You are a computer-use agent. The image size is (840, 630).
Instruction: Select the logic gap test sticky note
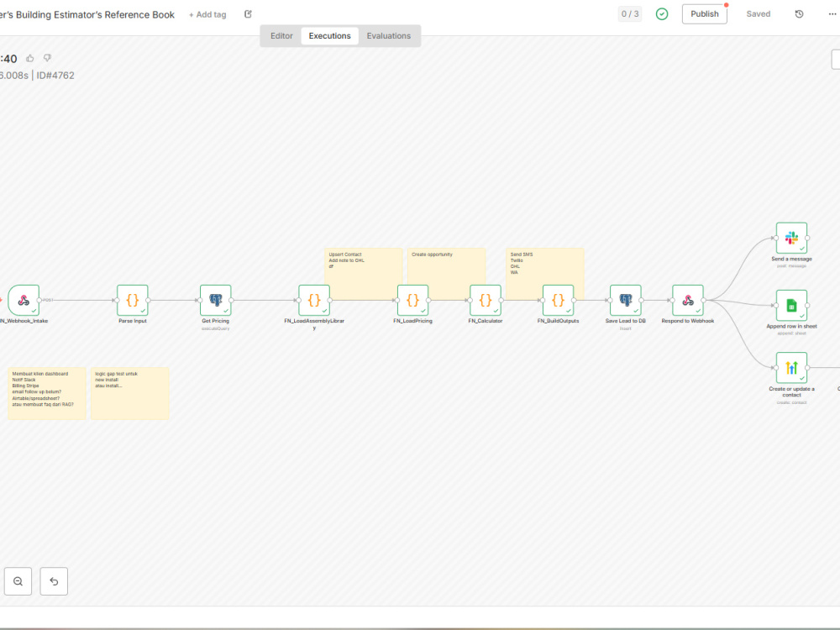(130, 393)
